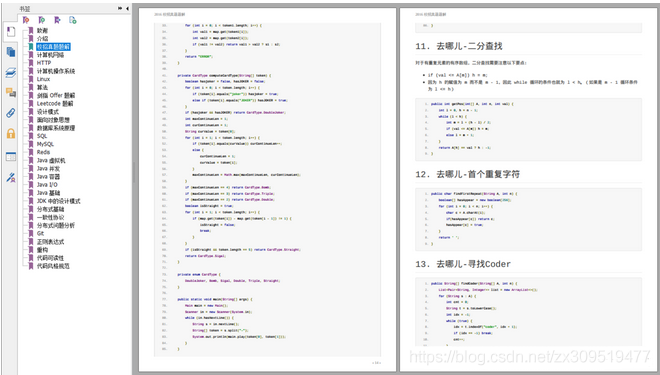Go to the 一致性协议 bookmark
This screenshot has width=660, height=375.
(x=50, y=217)
